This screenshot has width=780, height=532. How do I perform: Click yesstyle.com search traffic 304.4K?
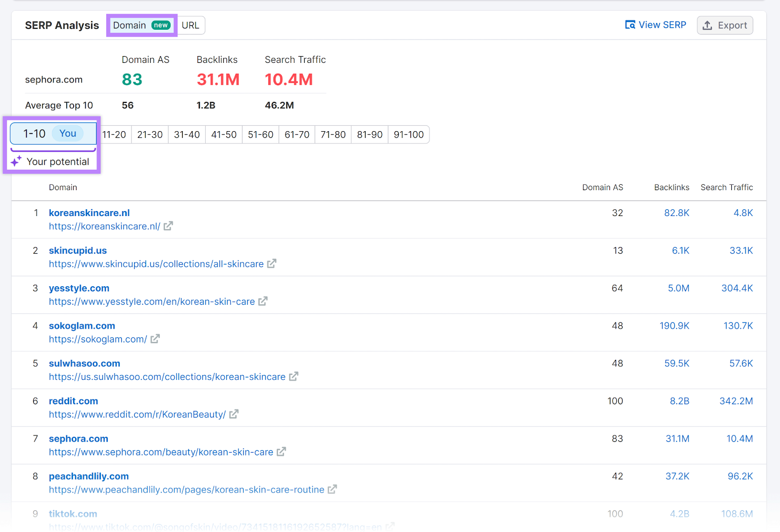737,288
